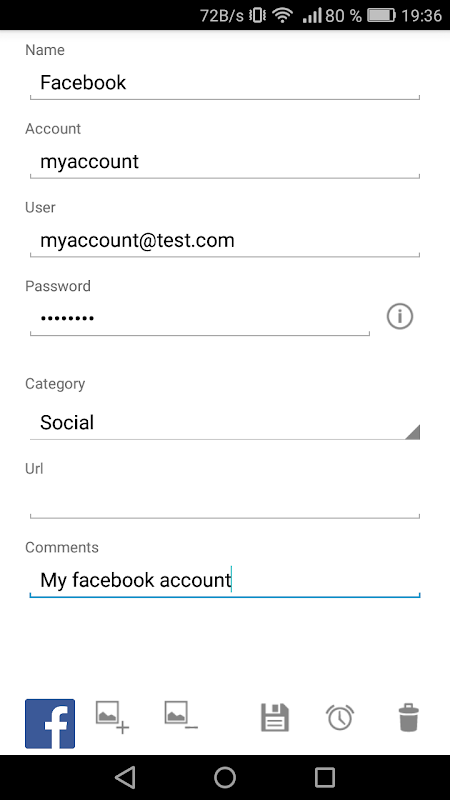
Task: Focus the masked Password field
Action: pyautogui.click(x=199, y=319)
